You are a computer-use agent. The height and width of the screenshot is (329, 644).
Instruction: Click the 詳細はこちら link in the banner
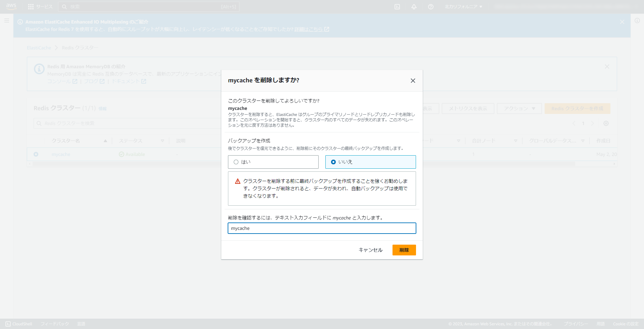click(x=309, y=29)
